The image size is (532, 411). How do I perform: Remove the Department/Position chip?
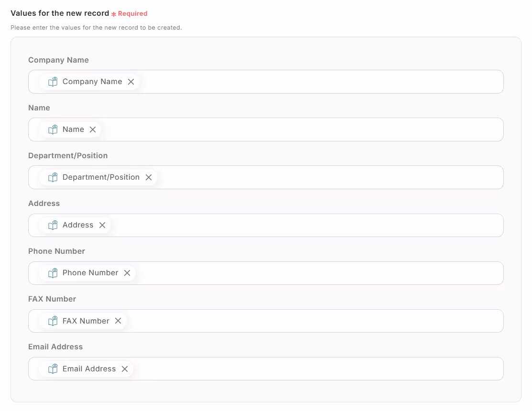[x=149, y=177]
